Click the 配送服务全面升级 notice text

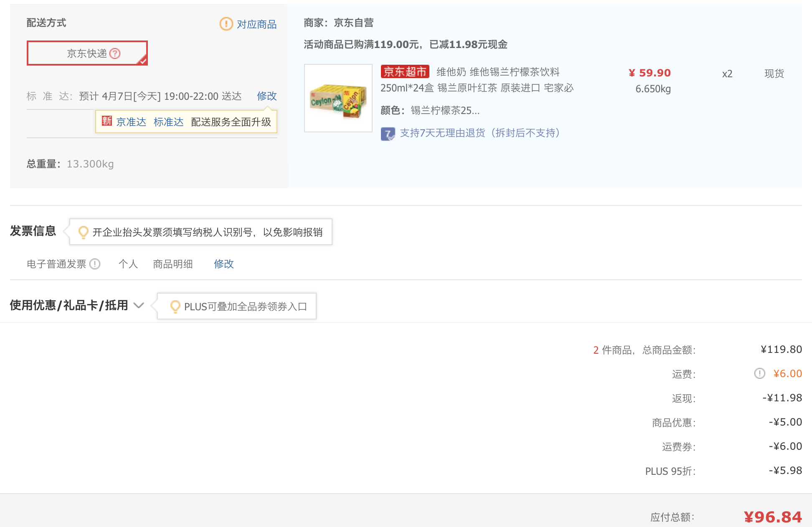click(x=231, y=122)
